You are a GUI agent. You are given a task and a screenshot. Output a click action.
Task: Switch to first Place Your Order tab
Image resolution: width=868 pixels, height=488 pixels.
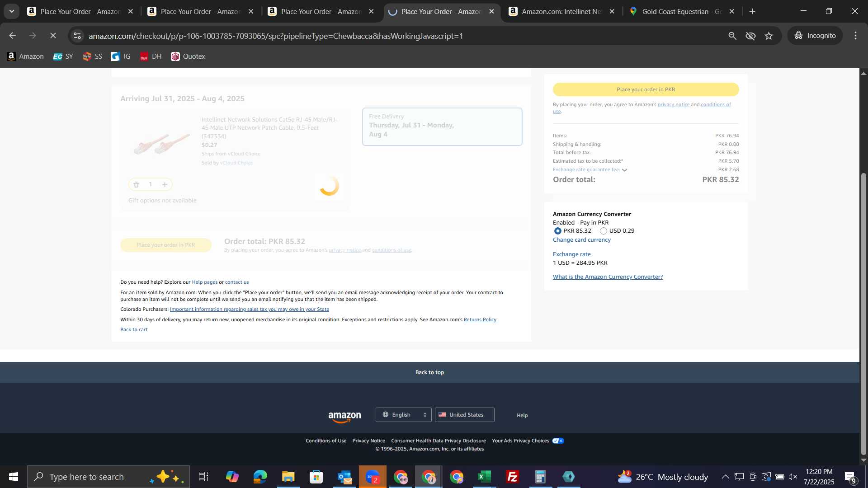(x=80, y=11)
